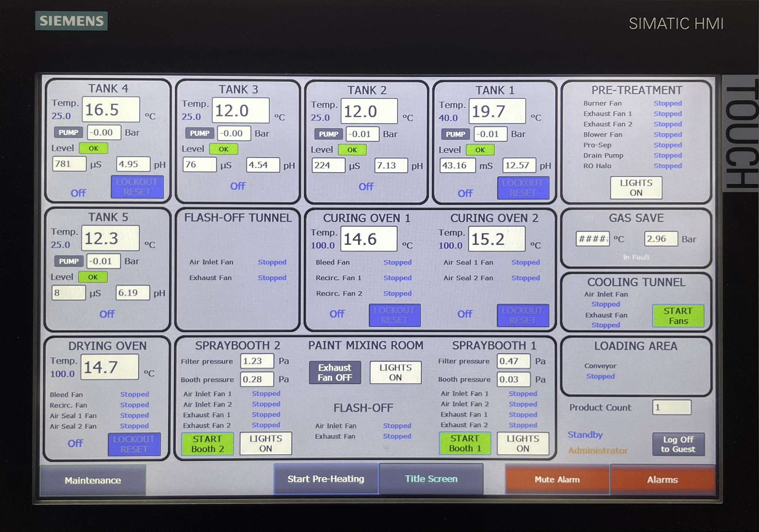759x532 pixels.
Task: Select Tank 5 temperature value 12.3
Action: tap(110, 238)
